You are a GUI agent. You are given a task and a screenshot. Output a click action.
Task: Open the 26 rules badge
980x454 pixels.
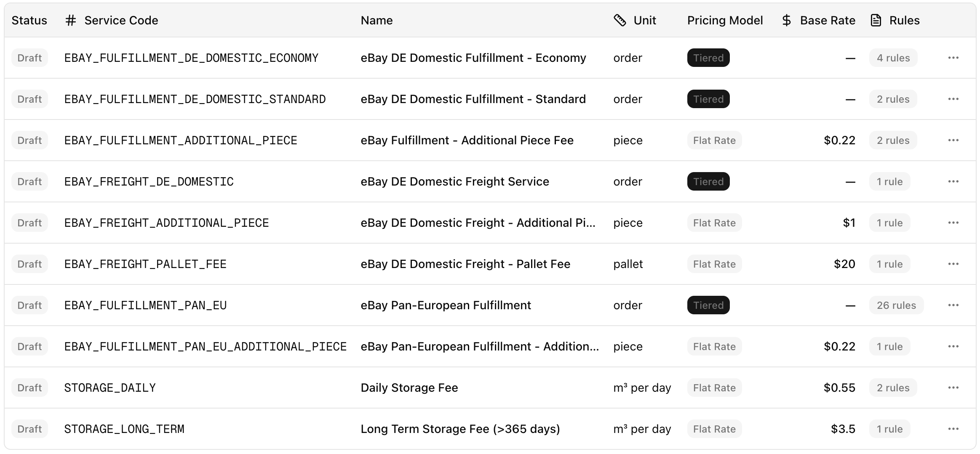click(896, 305)
